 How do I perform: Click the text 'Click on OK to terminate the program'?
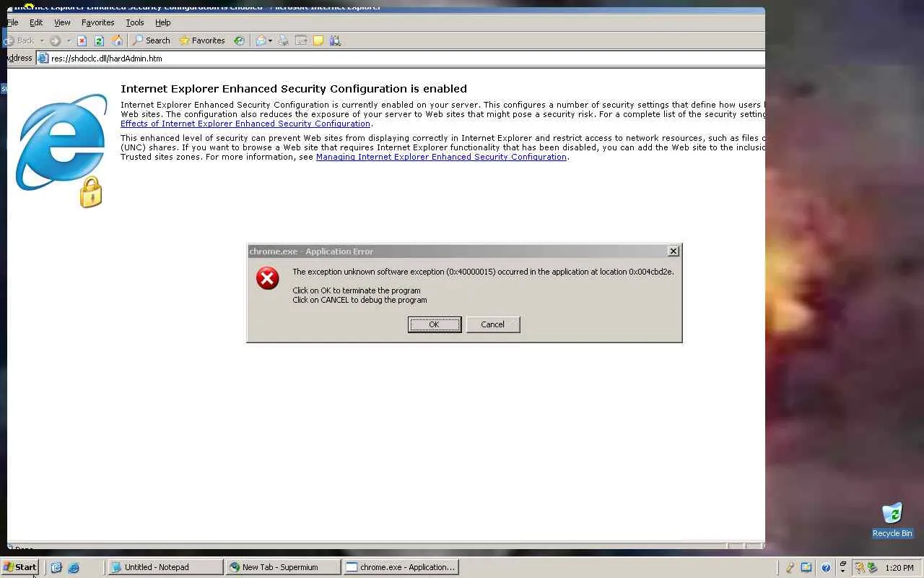tap(357, 290)
